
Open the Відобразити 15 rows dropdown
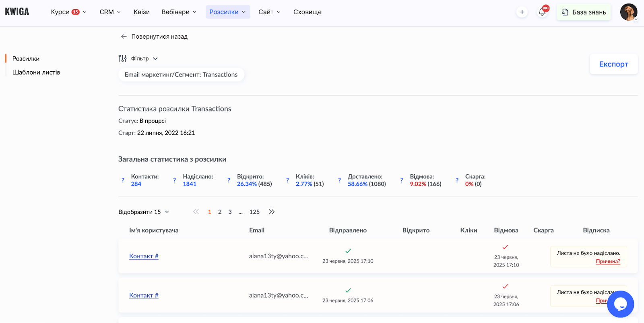click(144, 212)
